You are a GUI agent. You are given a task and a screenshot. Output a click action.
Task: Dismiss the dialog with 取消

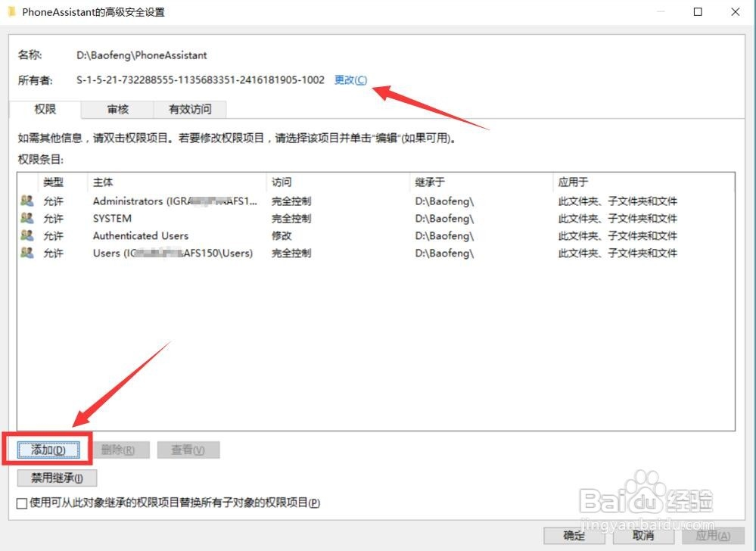pos(643,535)
